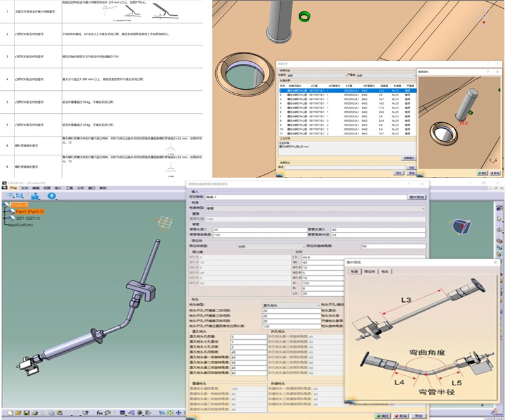Open the 开始 (Start) menu

[x=13, y=188]
